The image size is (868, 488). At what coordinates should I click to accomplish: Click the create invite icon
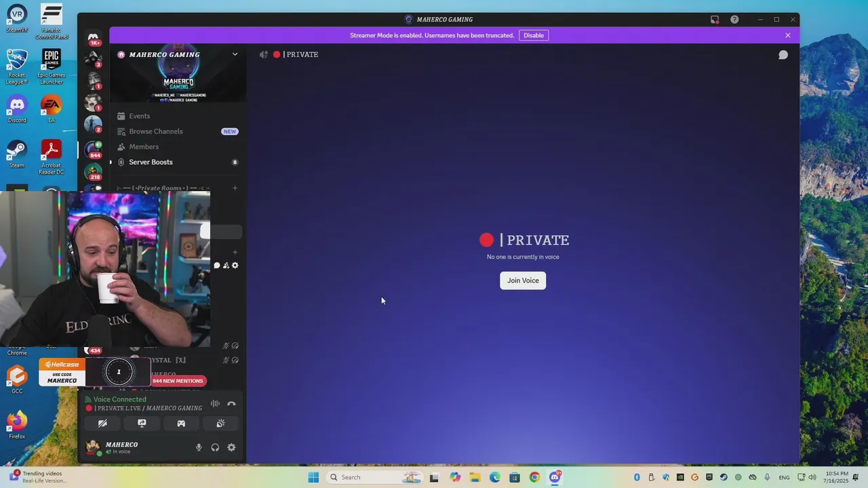[x=226, y=266]
